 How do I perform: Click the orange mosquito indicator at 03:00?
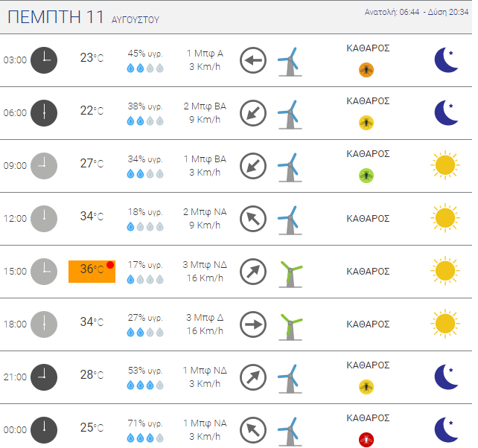click(x=366, y=70)
